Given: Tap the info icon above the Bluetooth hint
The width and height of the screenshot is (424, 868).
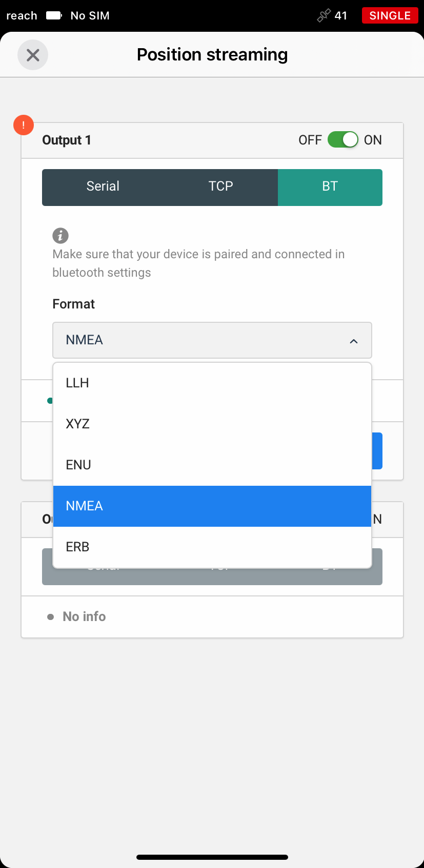Looking at the screenshot, I should coord(60,236).
